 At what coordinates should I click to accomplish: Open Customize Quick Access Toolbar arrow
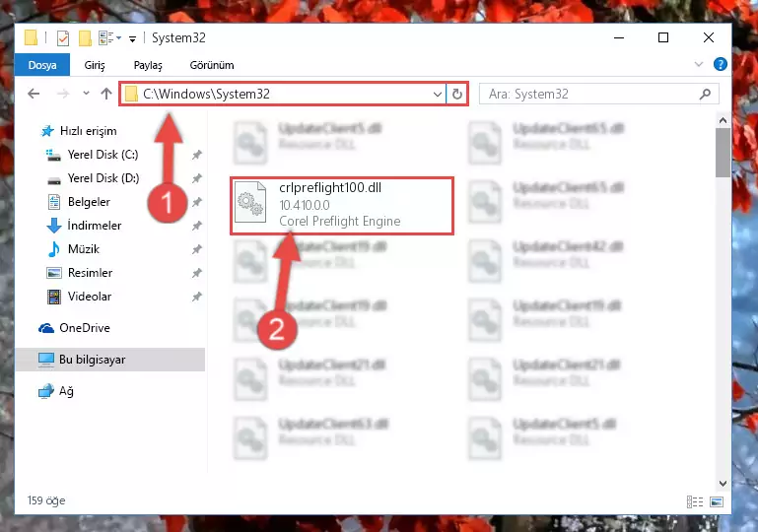pos(132,38)
